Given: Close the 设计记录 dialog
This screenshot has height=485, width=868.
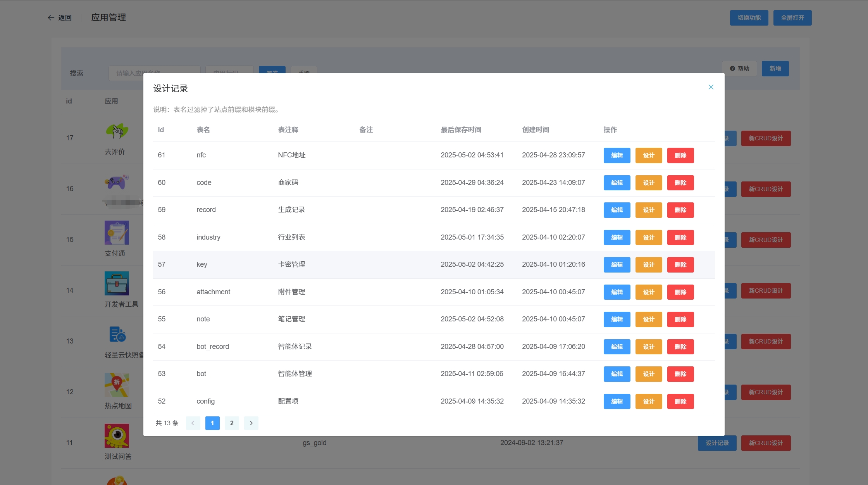Looking at the screenshot, I should click(711, 87).
